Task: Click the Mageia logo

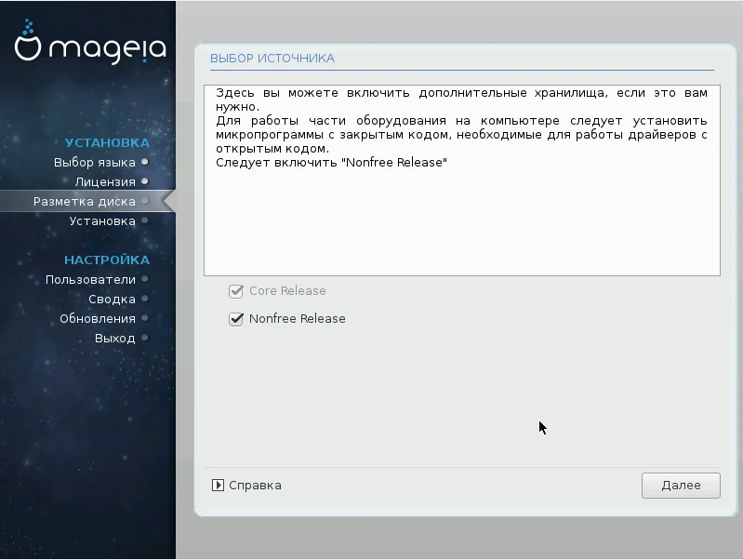Action: (x=90, y=42)
